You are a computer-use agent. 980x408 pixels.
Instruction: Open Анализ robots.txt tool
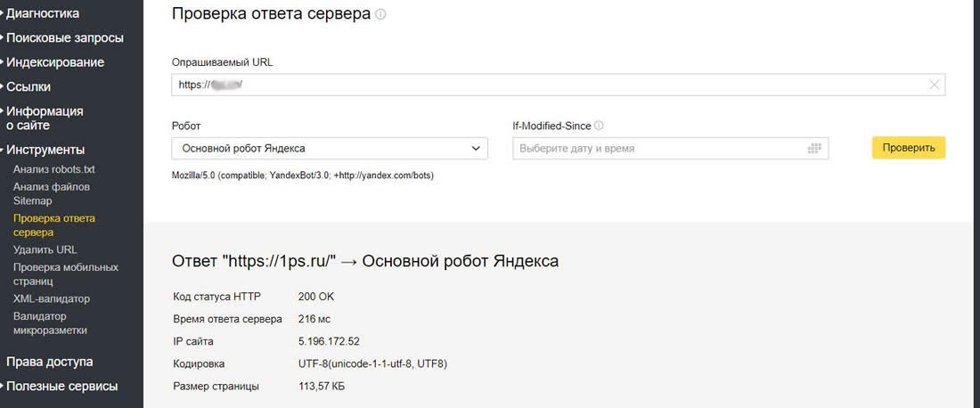(52, 169)
